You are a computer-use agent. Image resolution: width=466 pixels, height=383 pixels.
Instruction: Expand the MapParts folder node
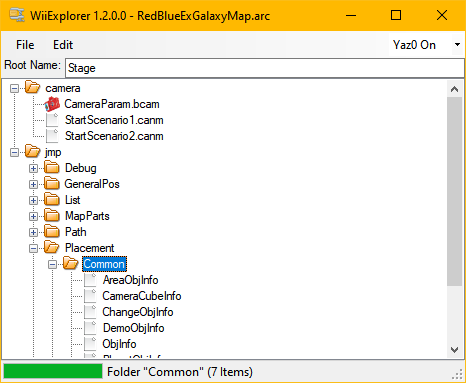click(33, 216)
